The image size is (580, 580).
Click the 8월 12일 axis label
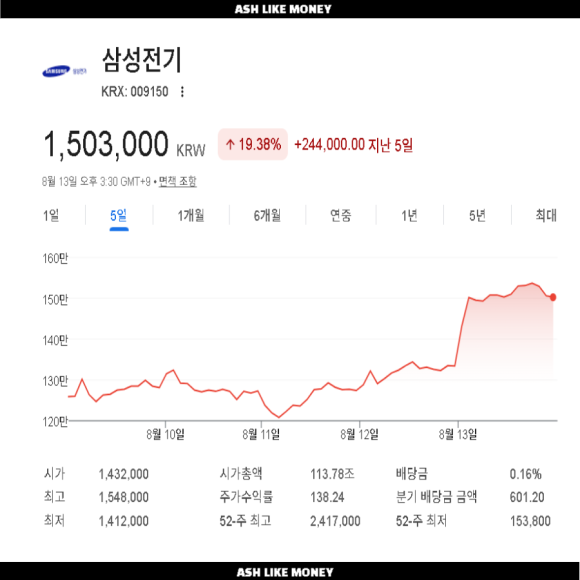coord(360,434)
